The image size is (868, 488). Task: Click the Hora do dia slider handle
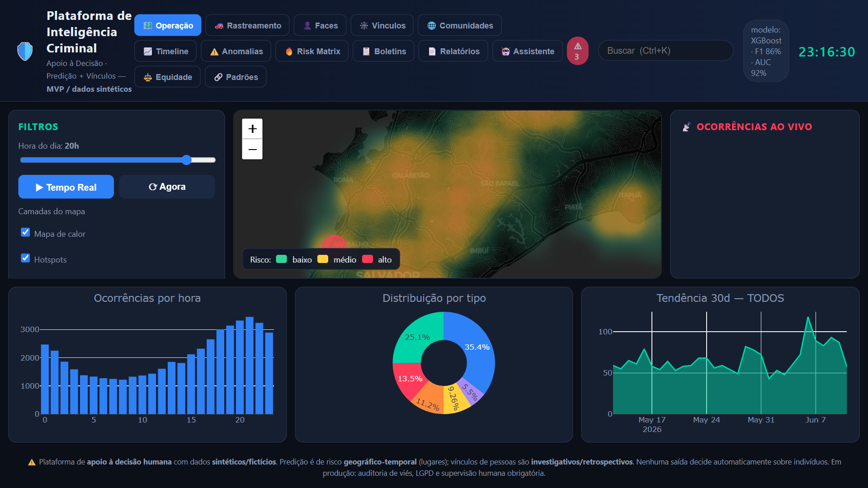click(x=187, y=160)
